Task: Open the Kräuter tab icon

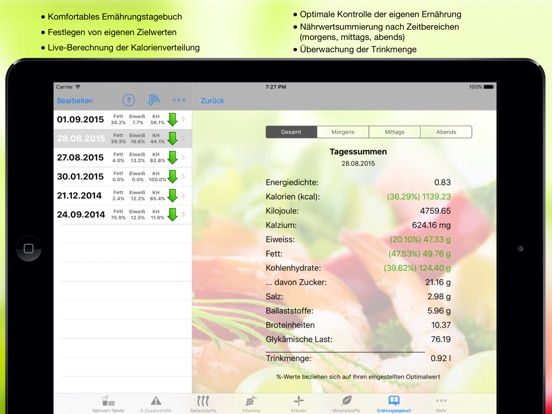Action: [x=299, y=401]
